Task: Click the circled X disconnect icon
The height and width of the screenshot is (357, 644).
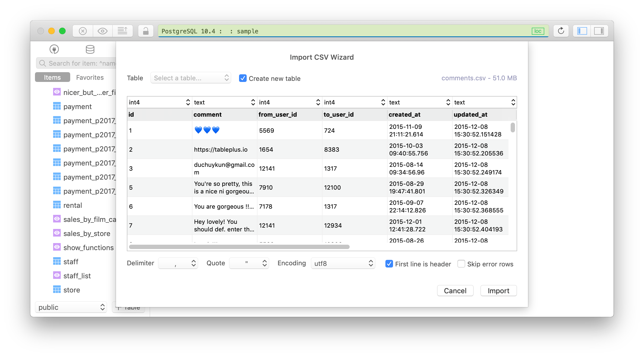Action: (83, 31)
